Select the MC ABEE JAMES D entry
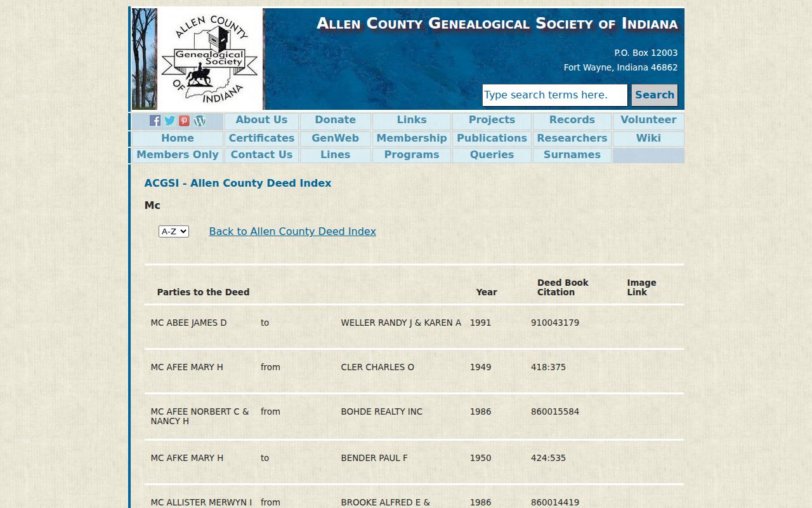812x508 pixels. coord(188,323)
